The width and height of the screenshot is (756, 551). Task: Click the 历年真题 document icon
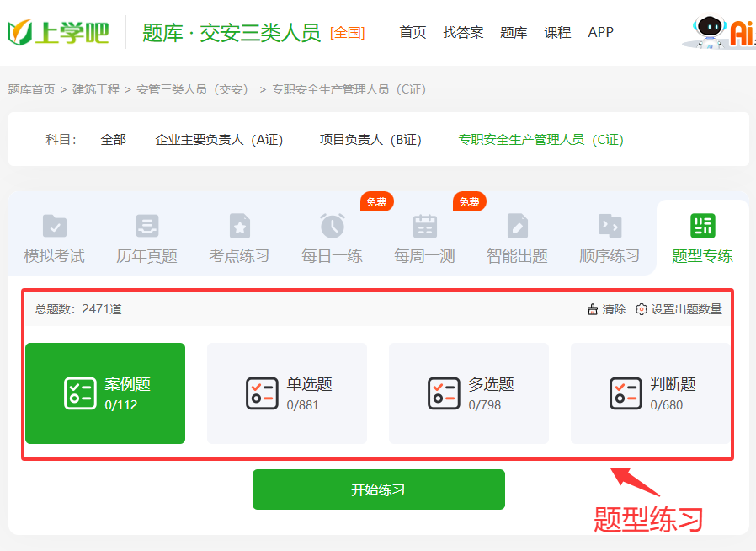click(147, 226)
